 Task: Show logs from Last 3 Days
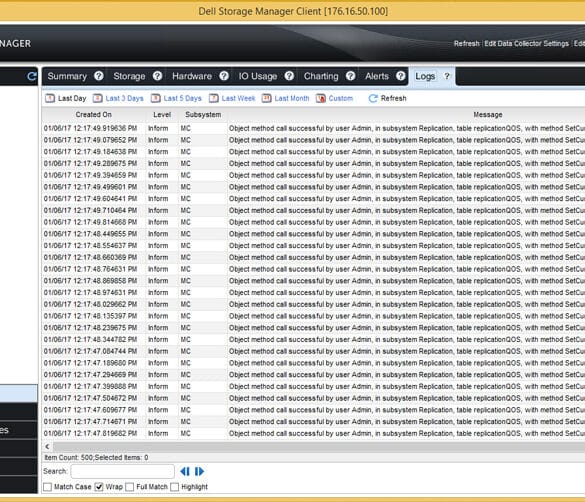click(124, 98)
